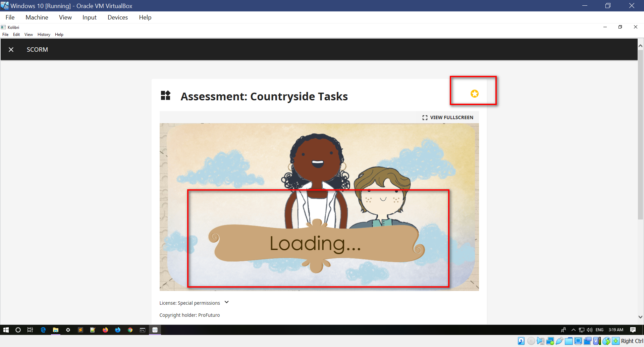Click the VirtualBox audio status icon
Image resolution: width=644 pixels, height=347 pixels.
pos(540,341)
